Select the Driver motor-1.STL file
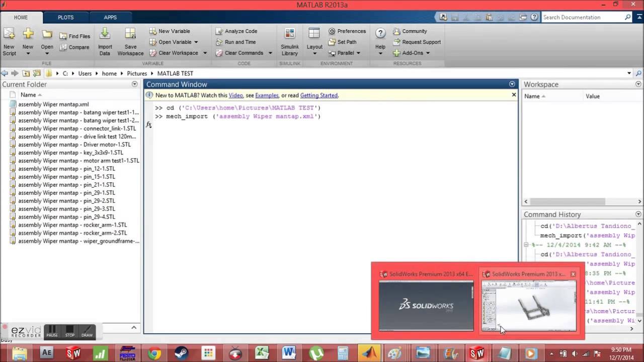This screenshot has width=644, height=362. click(x=74, y=145)
